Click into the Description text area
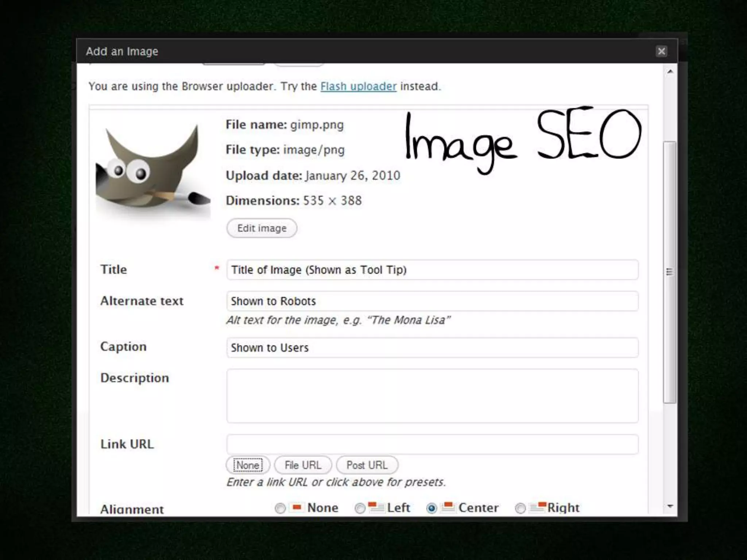Viewport: 747px width, 560px height. (432, 396)
